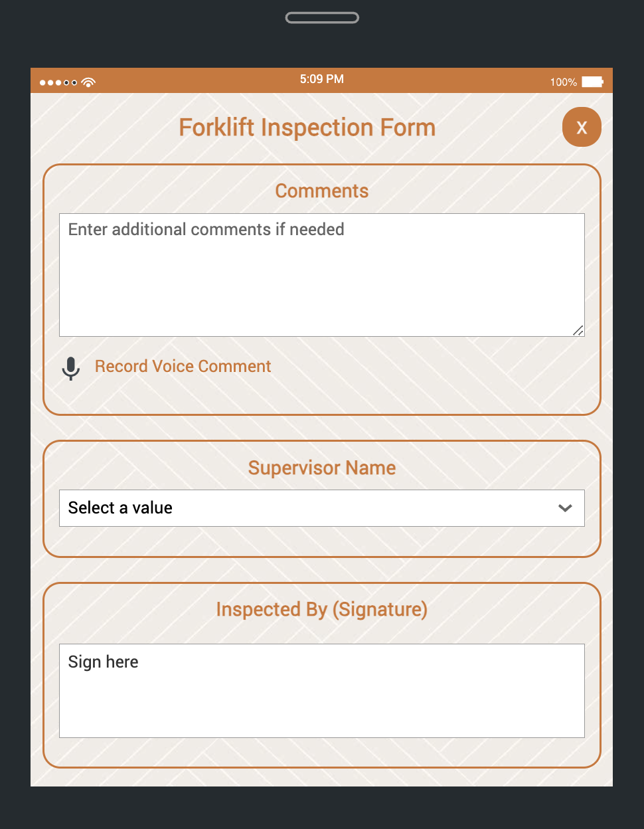The height and width of the screenshot is (829, 644).
Task: Tap the 5:09 PM clock display
Action: point(321,78)
